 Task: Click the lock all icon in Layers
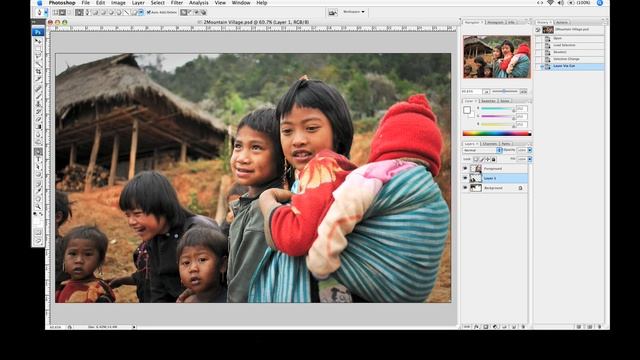(493, 159)
